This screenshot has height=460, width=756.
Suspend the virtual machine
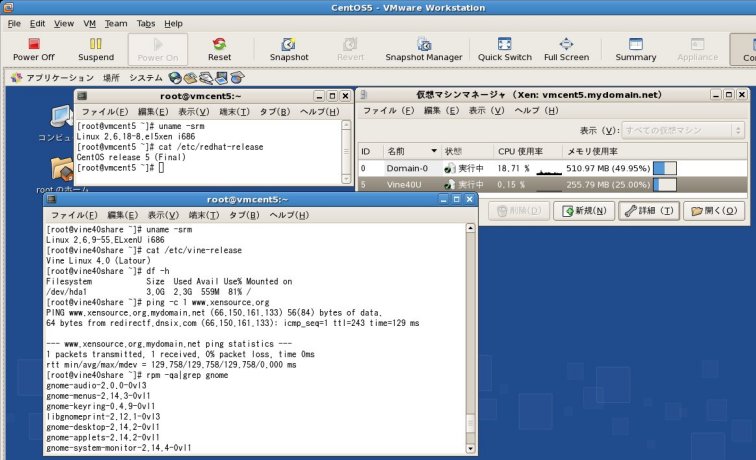[x=96, y=50]
